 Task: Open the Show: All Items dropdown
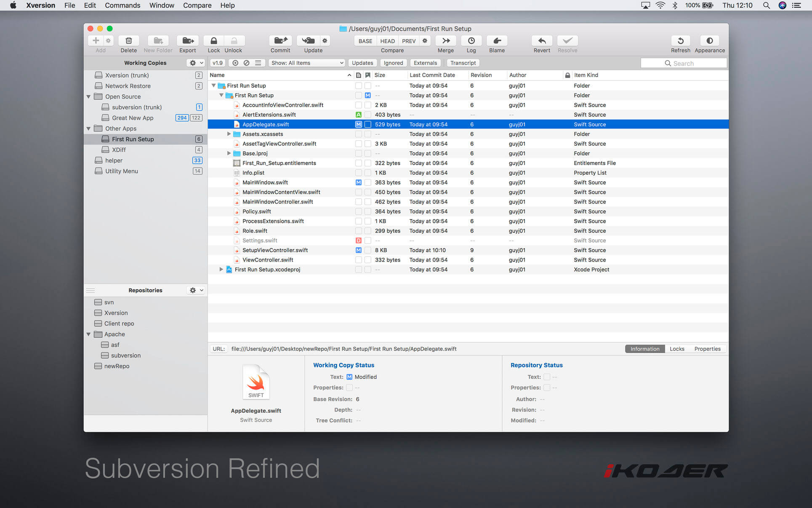306,63
